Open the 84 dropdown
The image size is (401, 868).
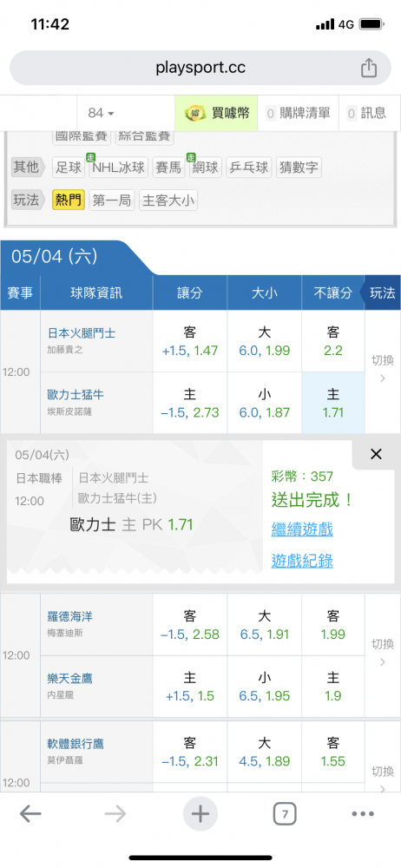pos(101,114)
